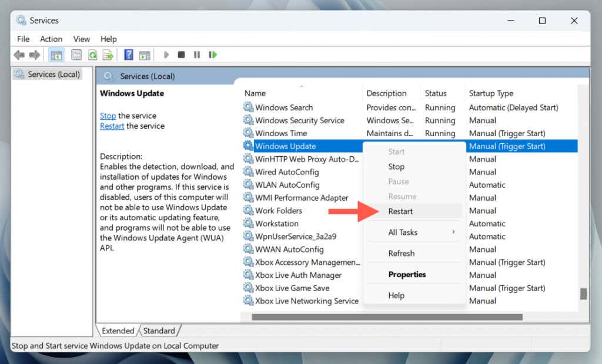Click the Restart Service toolbar icon
Image resolution: width=602 pixels, height=364 pixels.
click(x=213, y=55)
